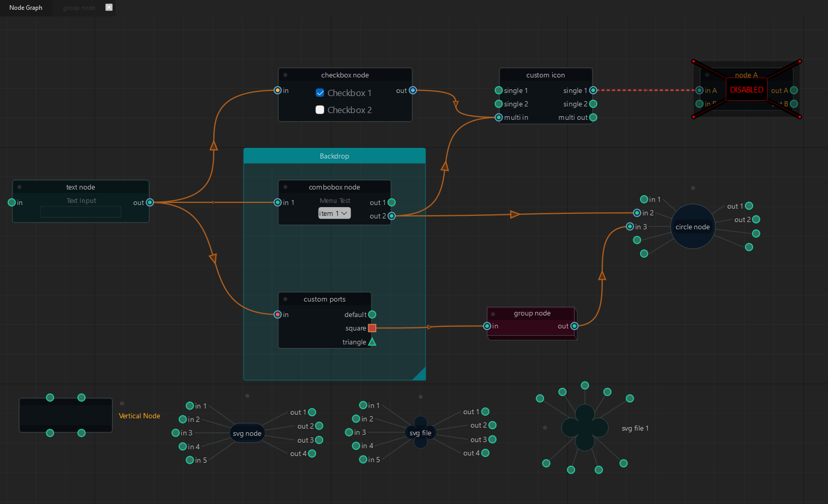Viewport: 828px width, 504px height.
Task: Select the out 2 port on combobox node
Action: coord(392,216)
